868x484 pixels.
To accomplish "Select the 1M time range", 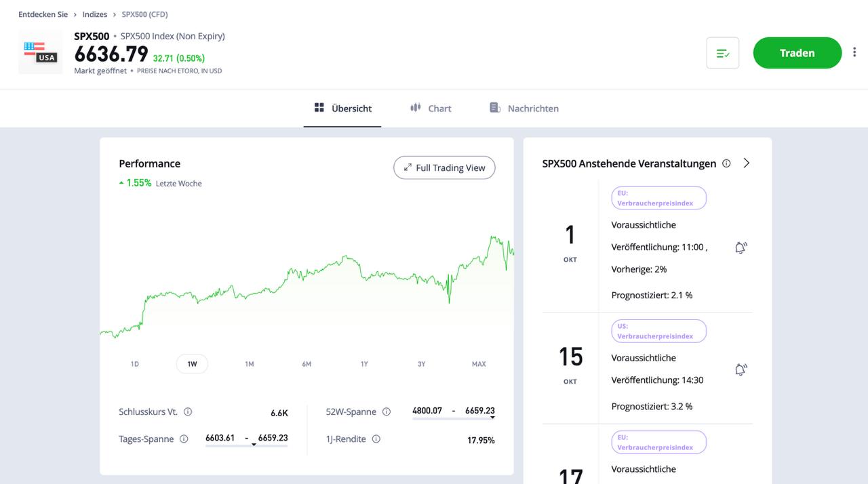I will (x=249, y=364).
